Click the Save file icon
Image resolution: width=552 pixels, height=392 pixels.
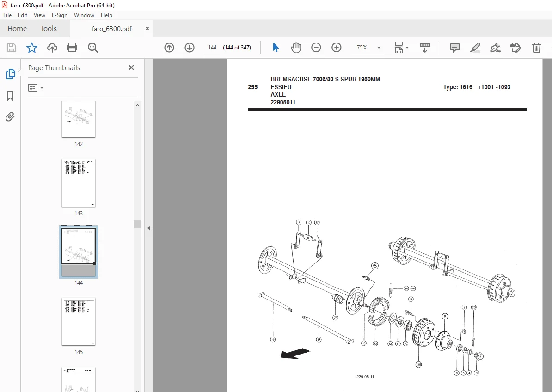tap(12, 48)
